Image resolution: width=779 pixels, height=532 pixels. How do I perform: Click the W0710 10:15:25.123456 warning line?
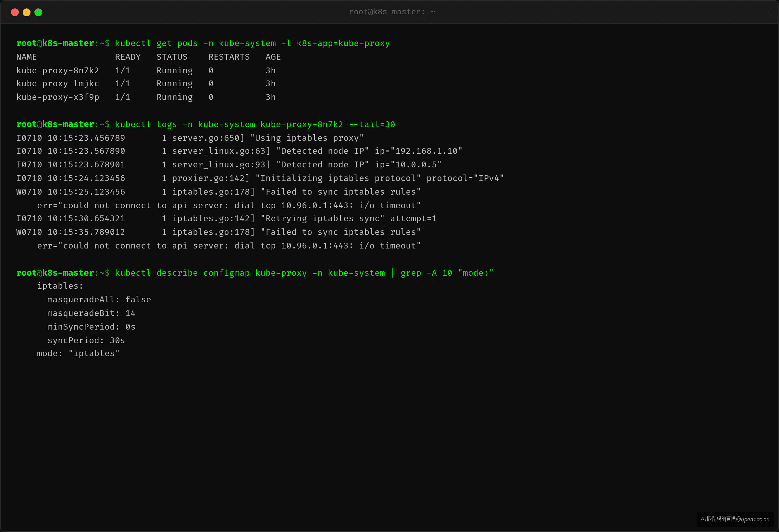pyautogui.click(x=218, y=192)
